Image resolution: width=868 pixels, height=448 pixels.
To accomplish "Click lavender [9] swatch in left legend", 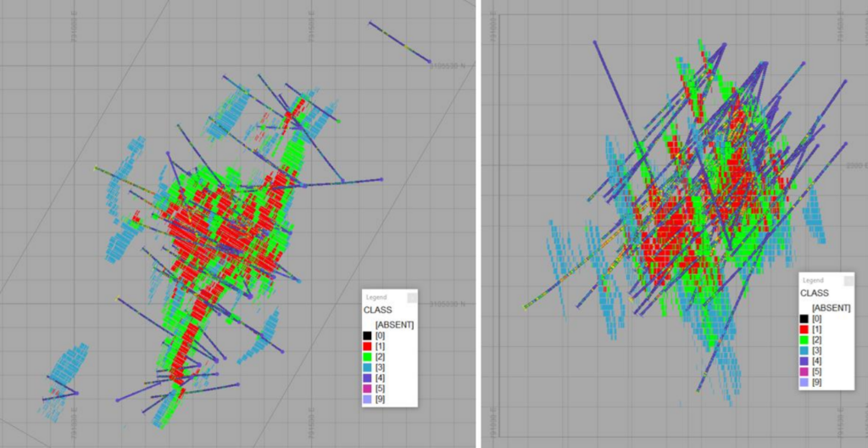I will pyautogui.click(x=367, y=399).
